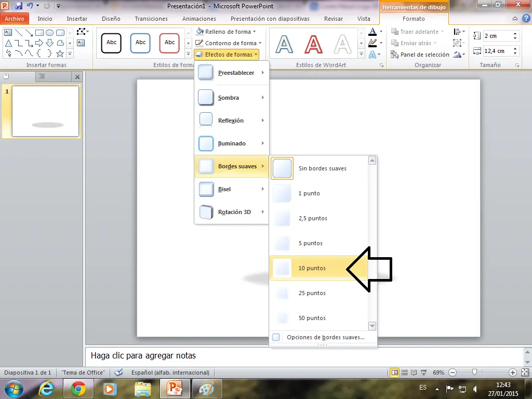
Task: Click the shape width icon
Action: (x=477, y=51)
